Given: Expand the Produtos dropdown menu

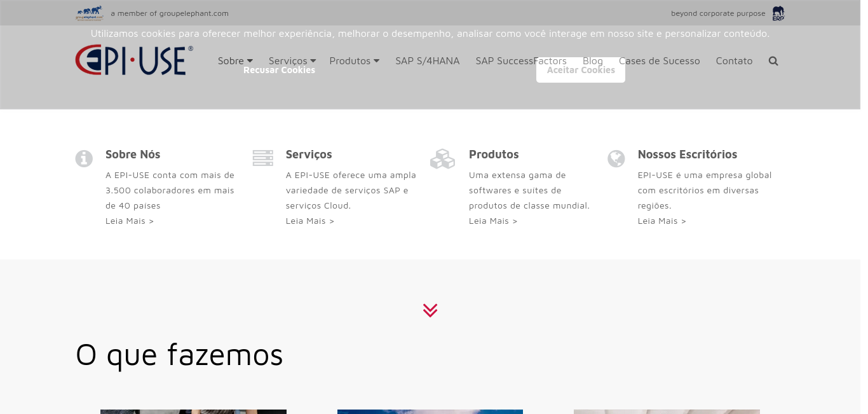Looking at the screenshot, I should coord(355,61).
